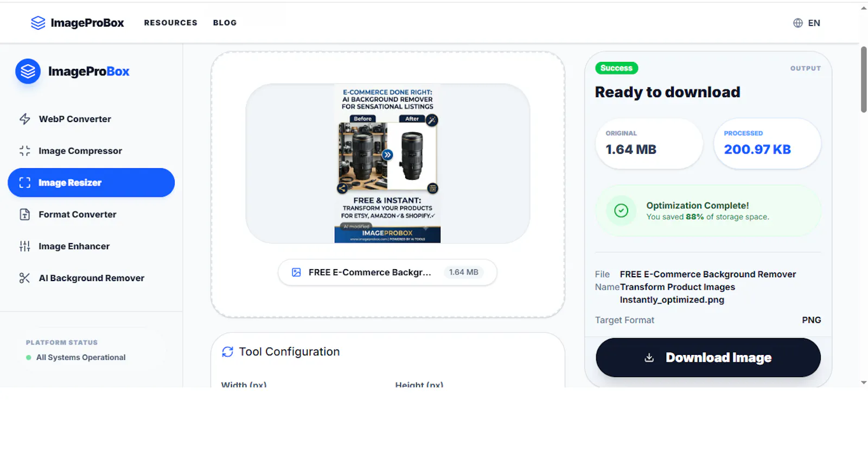Image resolution: width=868 pixels, height=458 pixels.
Task: Click the Image Enhancer sliders icon
Action: [x=25, y=246]
